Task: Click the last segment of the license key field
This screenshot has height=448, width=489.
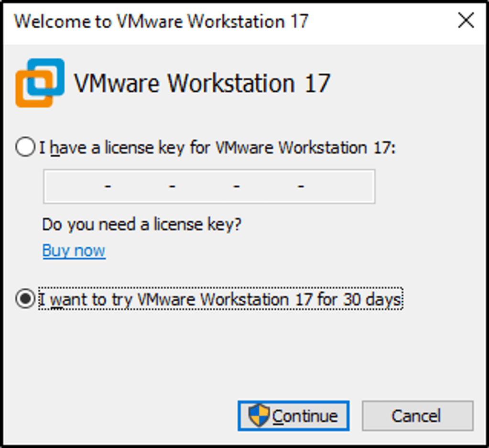Action: [x=337, y=186]
